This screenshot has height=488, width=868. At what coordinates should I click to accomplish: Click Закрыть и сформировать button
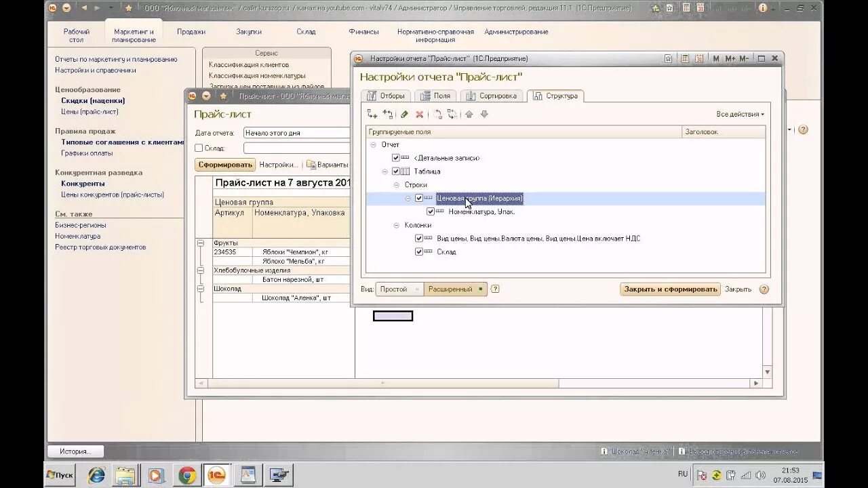(x=670, y=289)
